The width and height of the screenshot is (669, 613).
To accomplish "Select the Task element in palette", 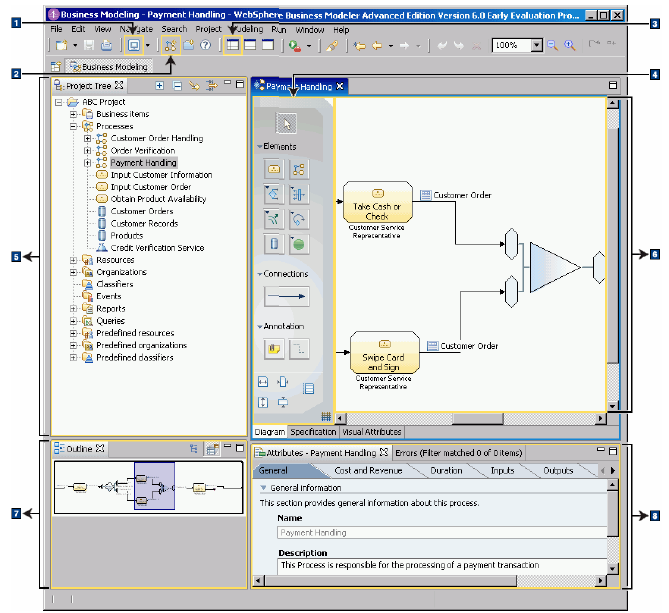I will 273,169.
